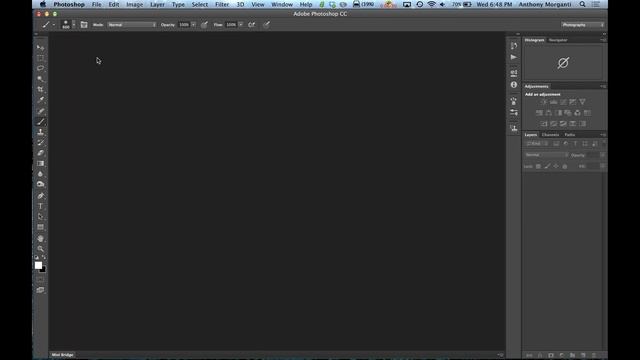Select the Eyedropper tool
This screenshot has height=360, width=640.
point(40,100)
